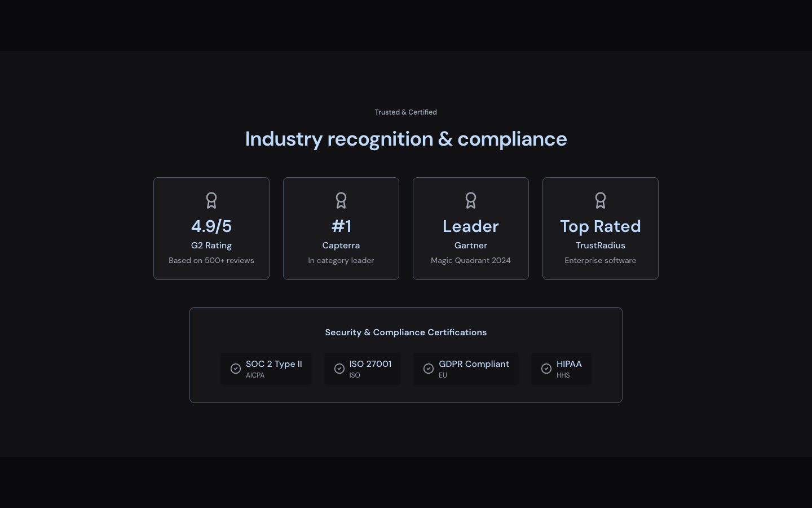Click the award ribbon icon on the TrustRadius card
Image resolution: width=812 pixels, height=508 pixels.
(601, 200)
